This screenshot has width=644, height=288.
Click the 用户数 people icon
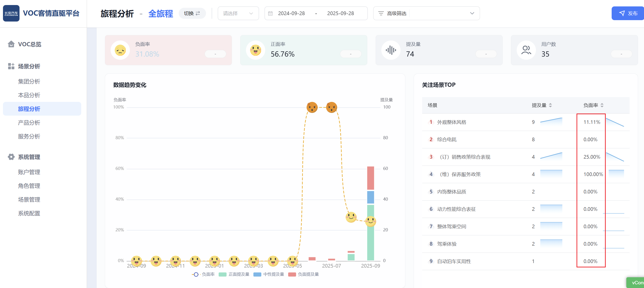coord(526,50)
